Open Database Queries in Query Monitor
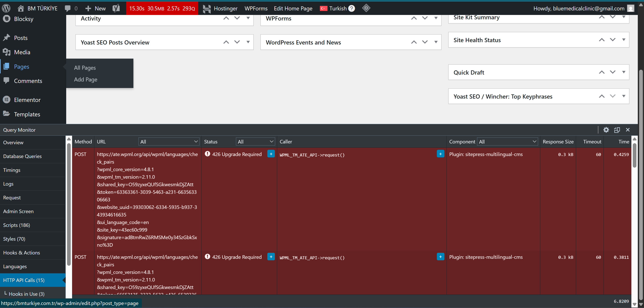The image size is (644, 308). coord(23,156)
